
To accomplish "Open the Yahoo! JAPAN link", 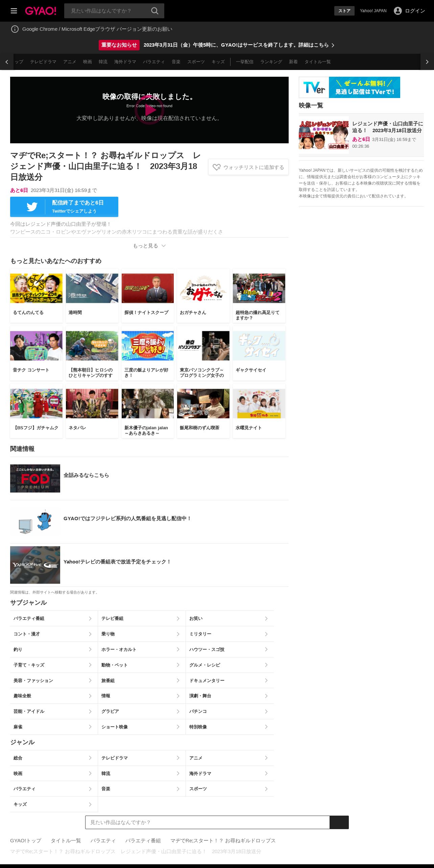I will 373,11.
